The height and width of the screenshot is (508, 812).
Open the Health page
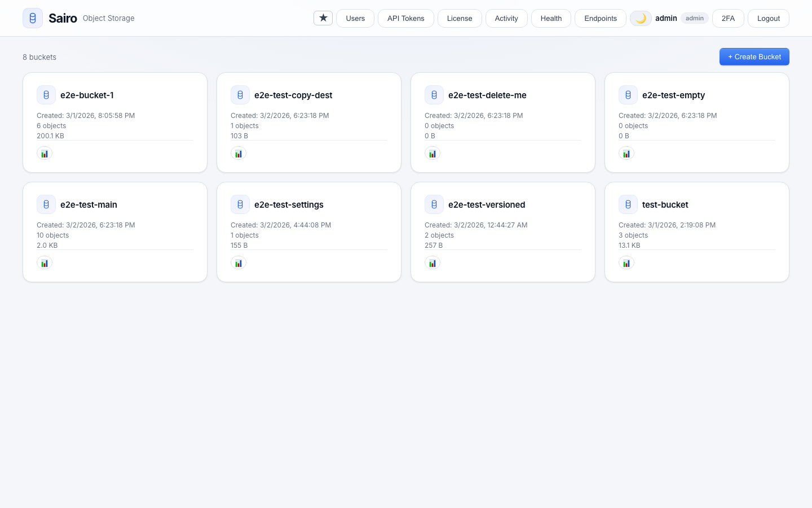551,18
